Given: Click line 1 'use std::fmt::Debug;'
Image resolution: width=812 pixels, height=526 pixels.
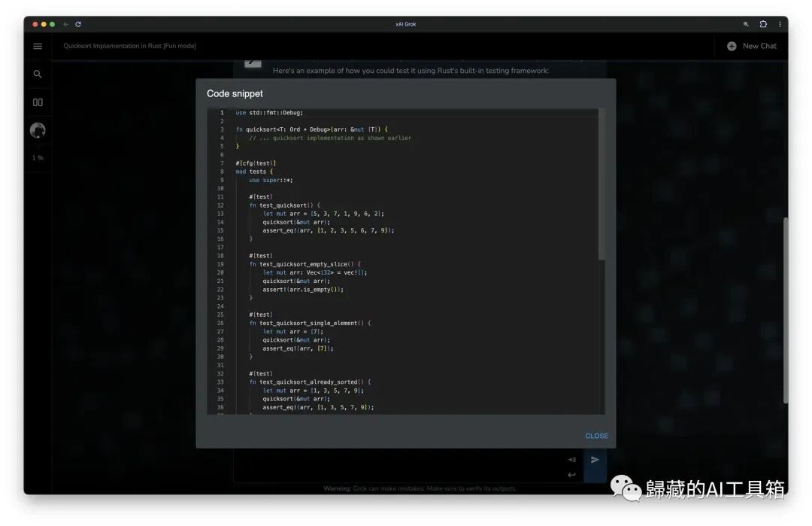Looking at the screenshot, I should [269, 112].
